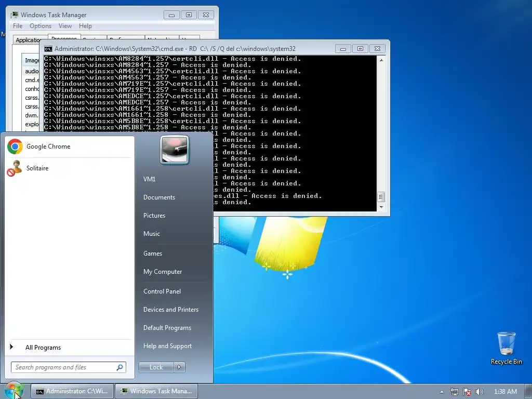The height and width of the screenshot is (399, 532).
Task: Select audiodg process row in Task Manager
Action: click(31, 71)
